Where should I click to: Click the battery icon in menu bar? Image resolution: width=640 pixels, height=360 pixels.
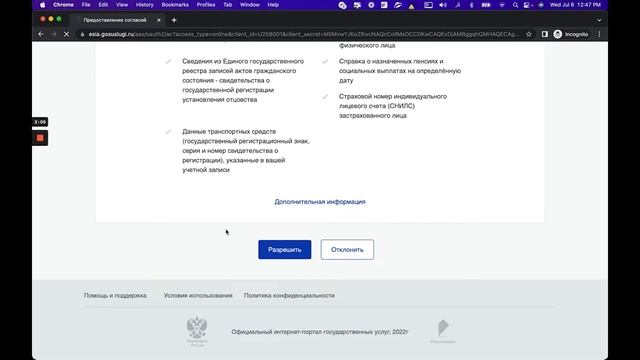coord(486,5)
